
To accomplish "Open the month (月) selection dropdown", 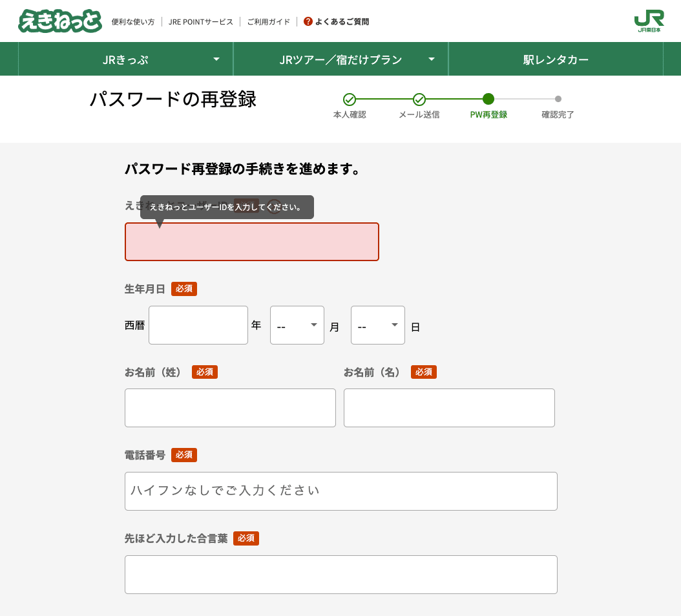I will (x=297, y=325).
